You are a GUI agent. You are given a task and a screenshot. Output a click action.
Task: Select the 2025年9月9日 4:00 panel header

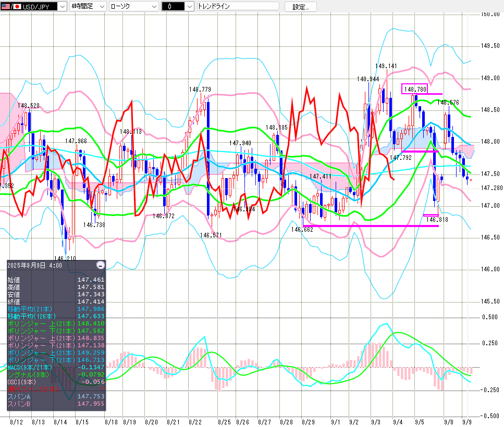(35, 266)
